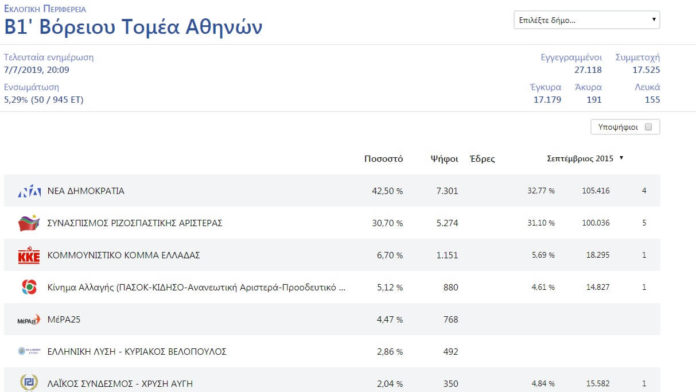Screen dimensions: 696x392
Task: Click the page title Β1' Βόρειου Τομέα Αθηνών
Action: [x=133, y=27]
